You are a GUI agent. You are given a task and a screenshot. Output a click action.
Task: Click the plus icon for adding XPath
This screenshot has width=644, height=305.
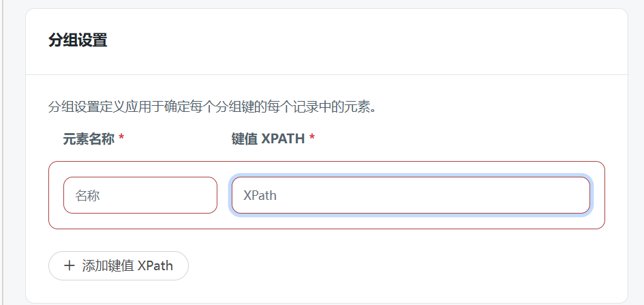69,266
